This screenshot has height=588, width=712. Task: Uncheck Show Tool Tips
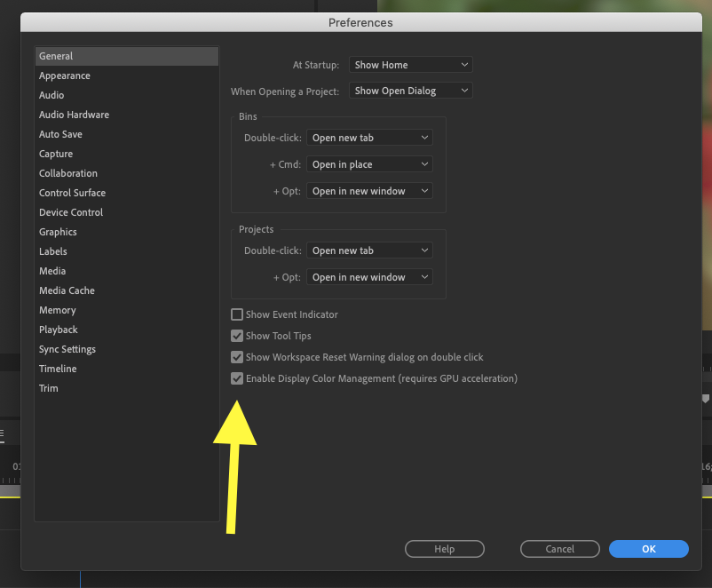[x=237, y=336]
